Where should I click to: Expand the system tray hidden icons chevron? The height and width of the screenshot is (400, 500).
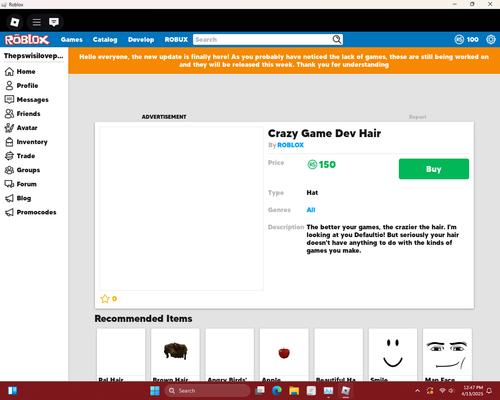point(417,391)
